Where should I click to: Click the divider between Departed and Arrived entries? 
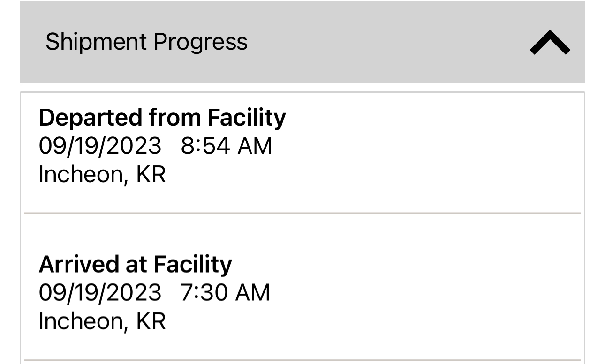point(302,213)
